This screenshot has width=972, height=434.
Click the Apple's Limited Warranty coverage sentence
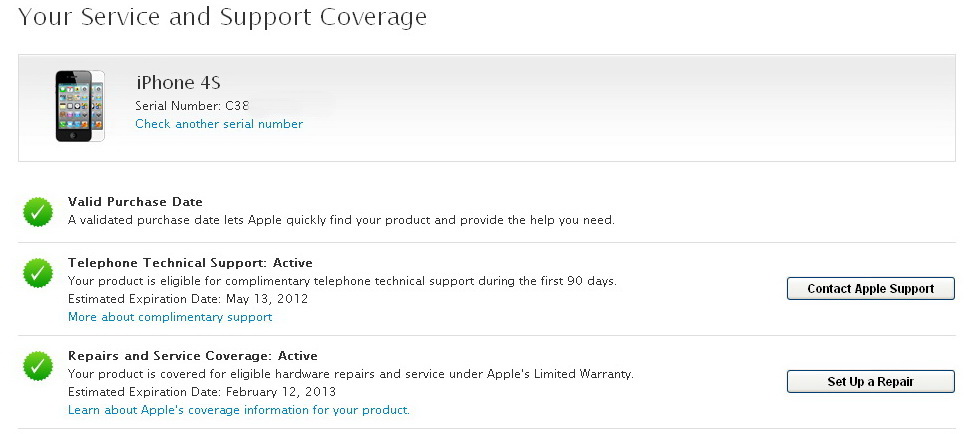click(x=351, y=374)
